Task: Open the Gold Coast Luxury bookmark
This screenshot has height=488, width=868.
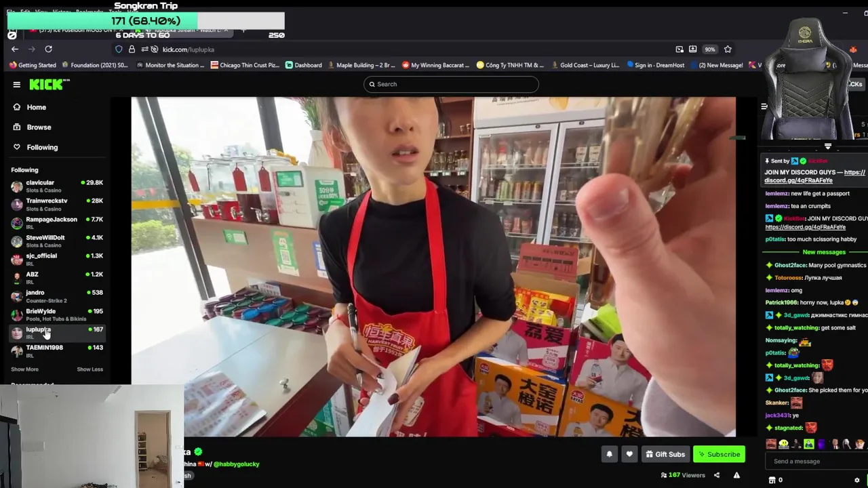Action: [x=584, y=65]
